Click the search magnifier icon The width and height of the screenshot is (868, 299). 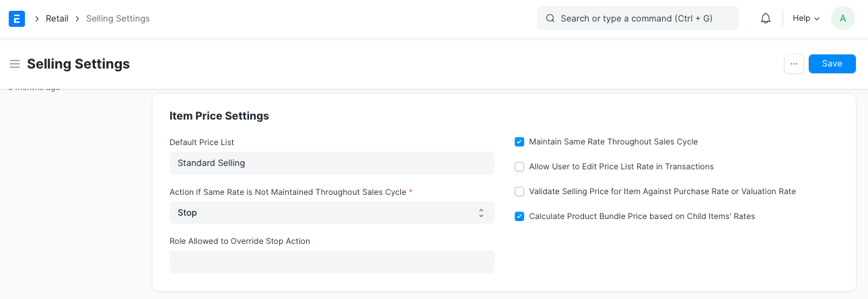click(550, 18)
